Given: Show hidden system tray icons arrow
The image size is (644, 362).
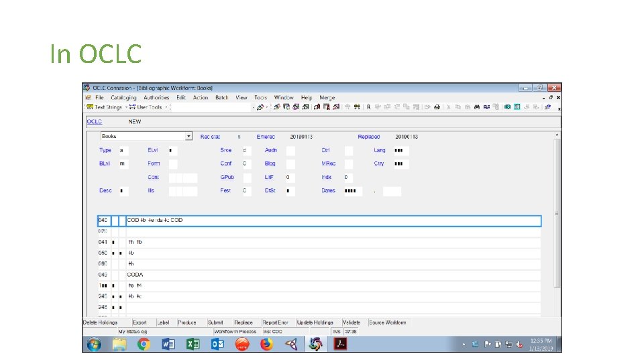Looking at the screenshot, I should (464, 345).
